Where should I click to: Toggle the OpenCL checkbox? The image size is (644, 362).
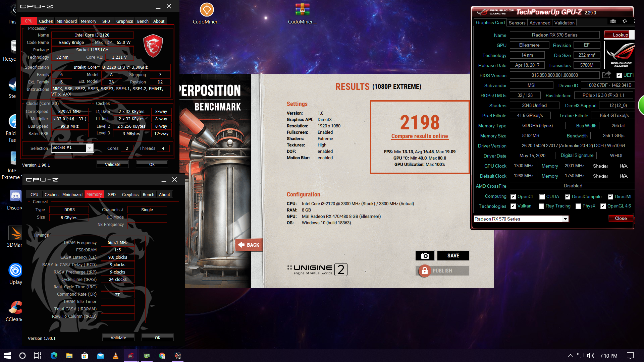tap(513, 197)
